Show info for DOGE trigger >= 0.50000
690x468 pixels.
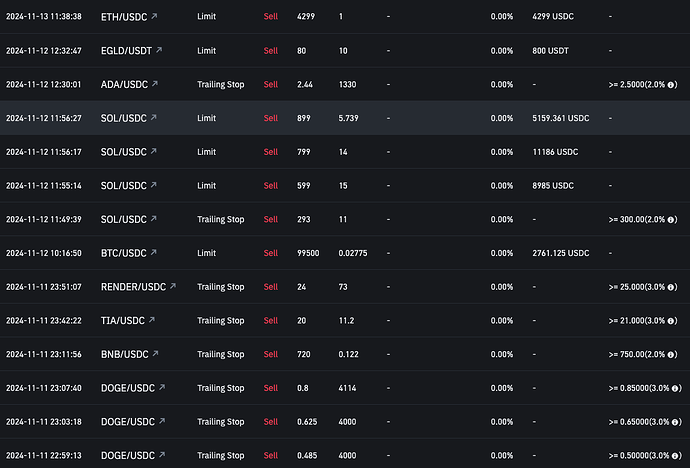coord(675,456)
